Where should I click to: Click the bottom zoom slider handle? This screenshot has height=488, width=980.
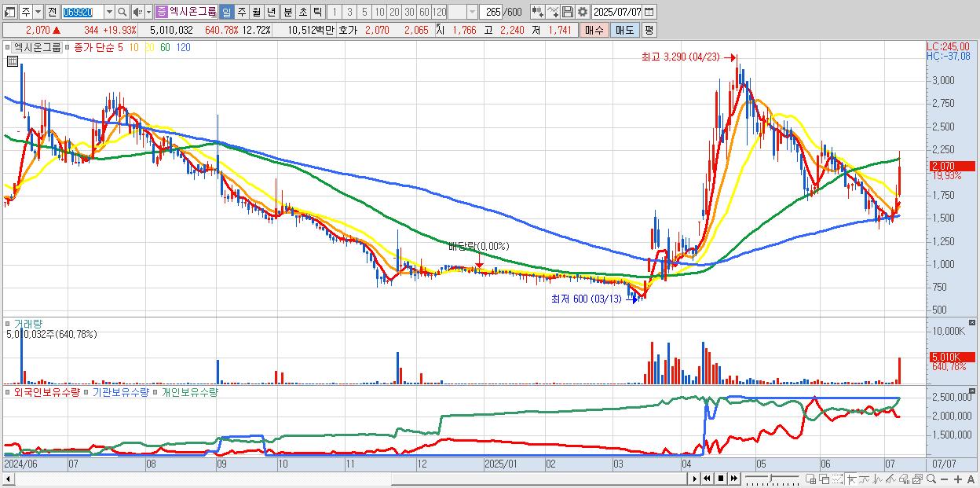[770, 478]
